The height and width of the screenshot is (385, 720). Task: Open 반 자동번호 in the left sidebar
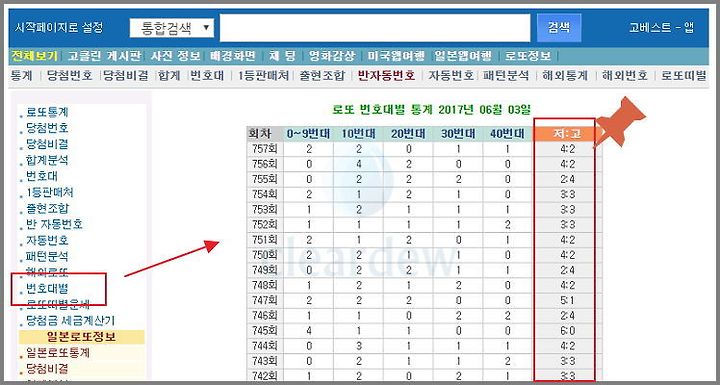(54, 224)
